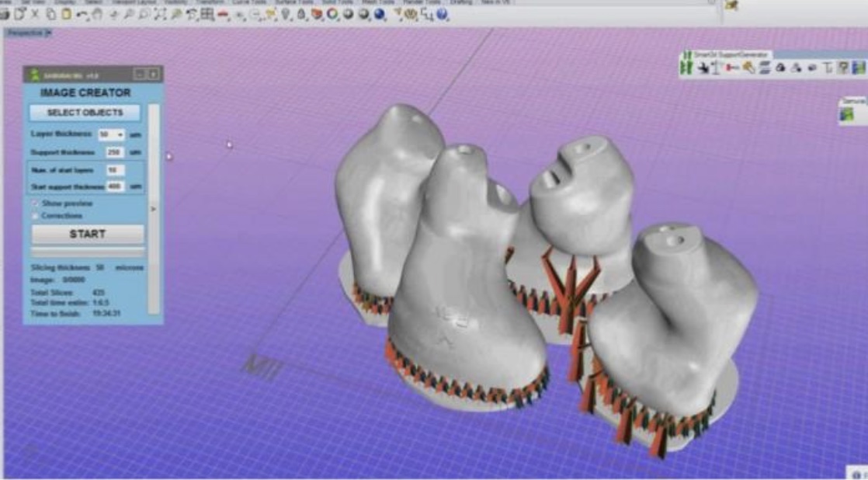
Task: Click the 4 Viewports grid icon
Action: coord(207,16)
